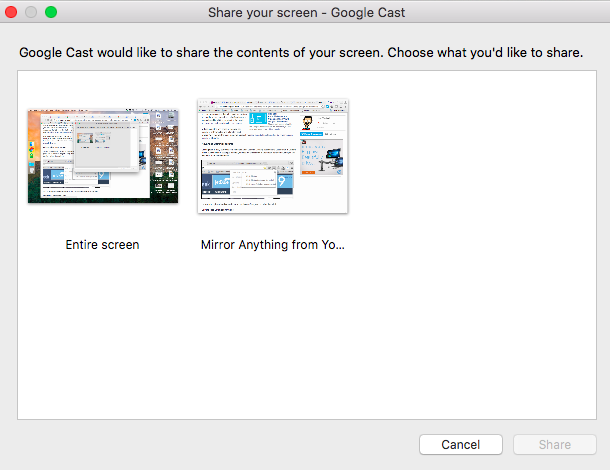Screen dimensions: 610x470
Task: Click the "Share your screen - Google Cast" title
Action: [307, 12]
